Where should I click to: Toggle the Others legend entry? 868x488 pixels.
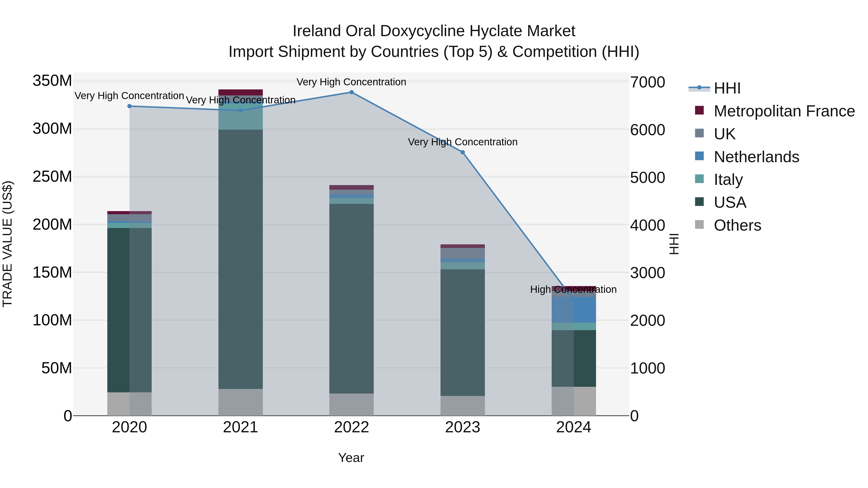[x=728, y=225]
